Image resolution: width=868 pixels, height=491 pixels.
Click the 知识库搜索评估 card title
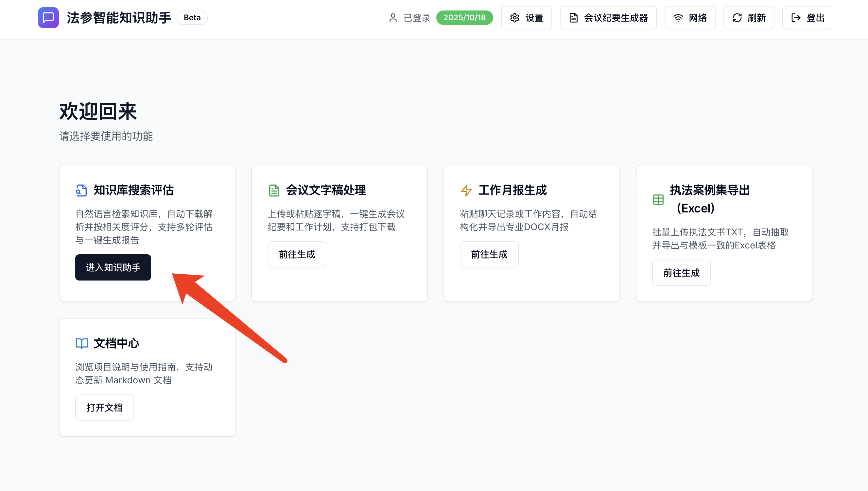point(133,190)
